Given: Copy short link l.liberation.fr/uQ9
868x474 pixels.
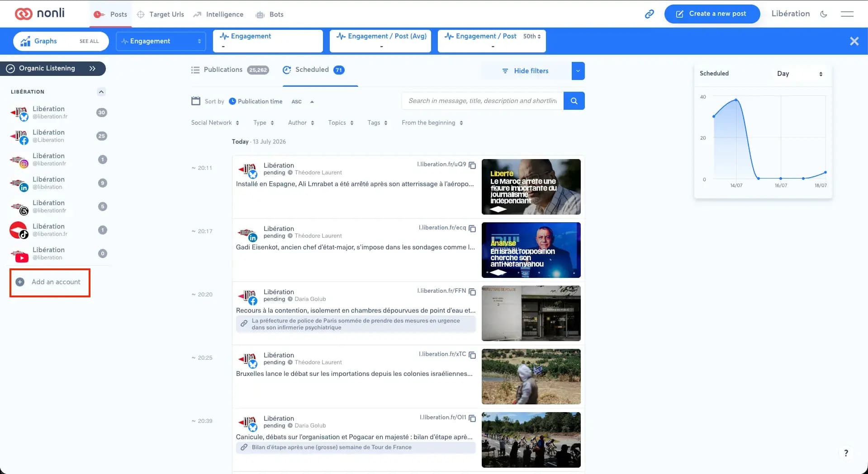Looking at the screenshot, I should pyautogui.click(x=472, y=165).
